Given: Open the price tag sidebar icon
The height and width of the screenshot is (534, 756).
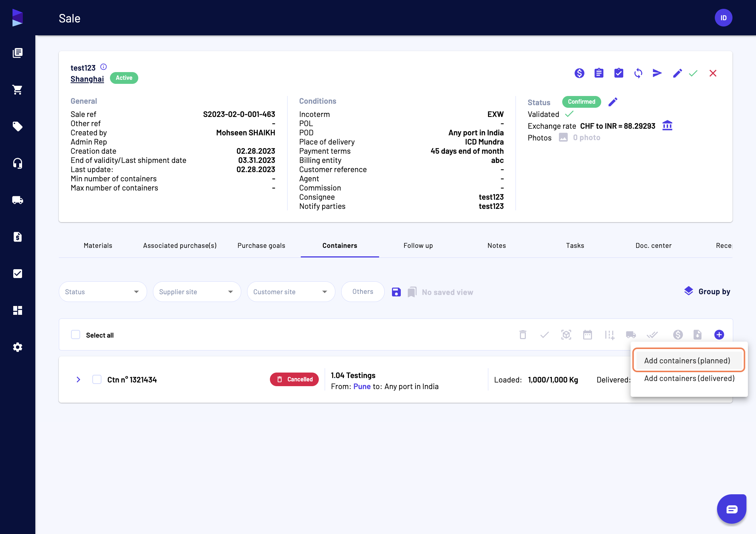Looking at the screenshot, I should coord(18,127).
